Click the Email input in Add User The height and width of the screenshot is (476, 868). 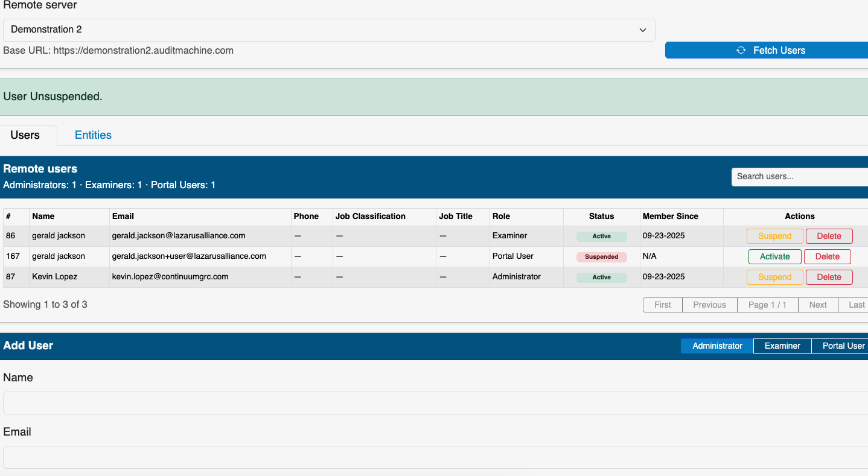pos(434,457)
